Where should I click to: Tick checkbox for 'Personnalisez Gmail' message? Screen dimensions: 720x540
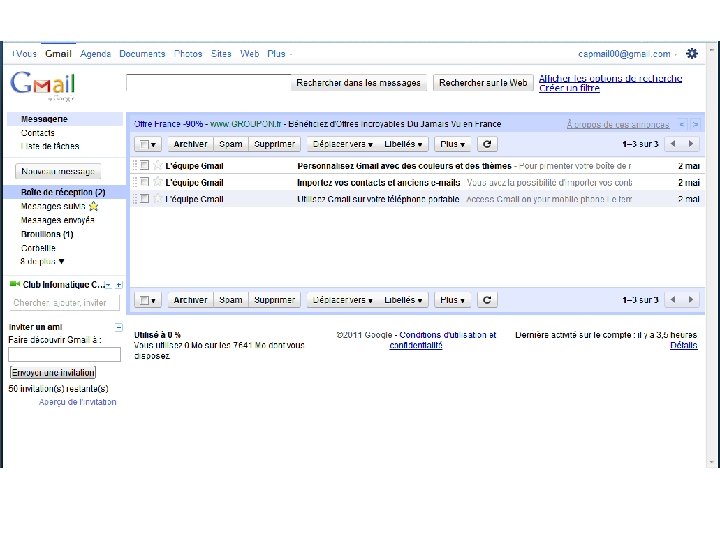(x=144, y=165)
